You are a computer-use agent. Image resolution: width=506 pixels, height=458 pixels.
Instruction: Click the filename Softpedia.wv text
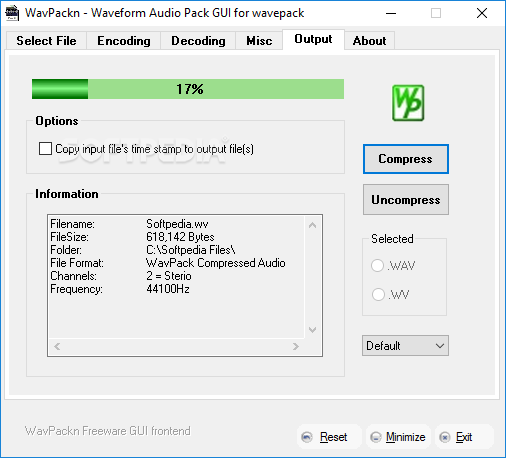click(177, 224)
